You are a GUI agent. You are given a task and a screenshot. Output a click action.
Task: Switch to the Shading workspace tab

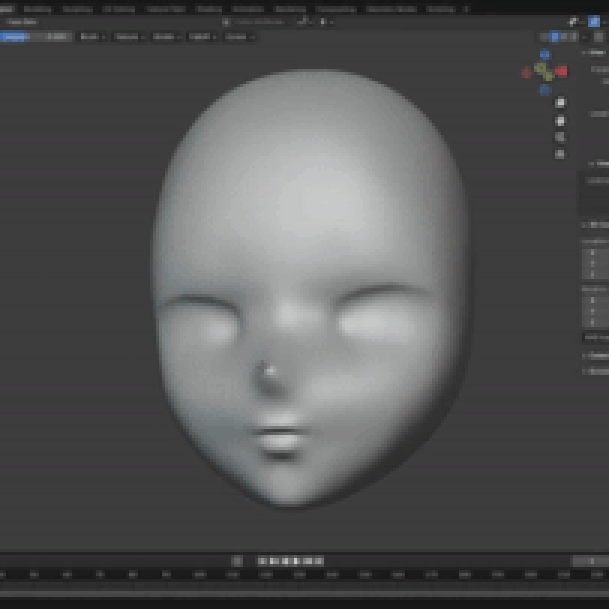click(x=209, y=9)
